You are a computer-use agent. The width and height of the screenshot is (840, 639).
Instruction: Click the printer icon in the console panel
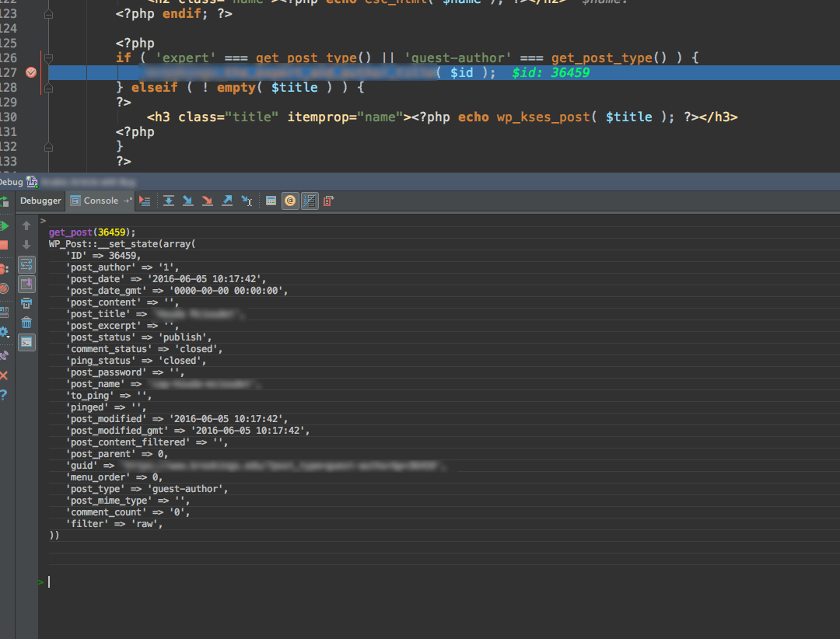(x=26, y=303)
